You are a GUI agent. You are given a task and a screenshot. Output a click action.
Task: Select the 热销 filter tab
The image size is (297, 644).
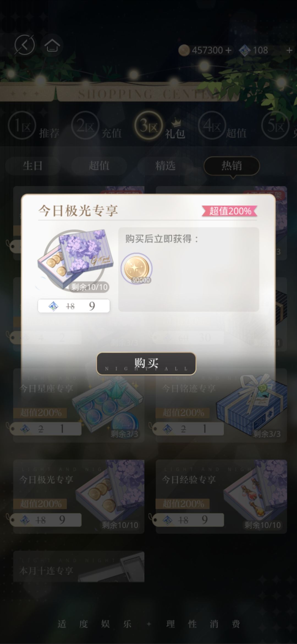(232, 166)
